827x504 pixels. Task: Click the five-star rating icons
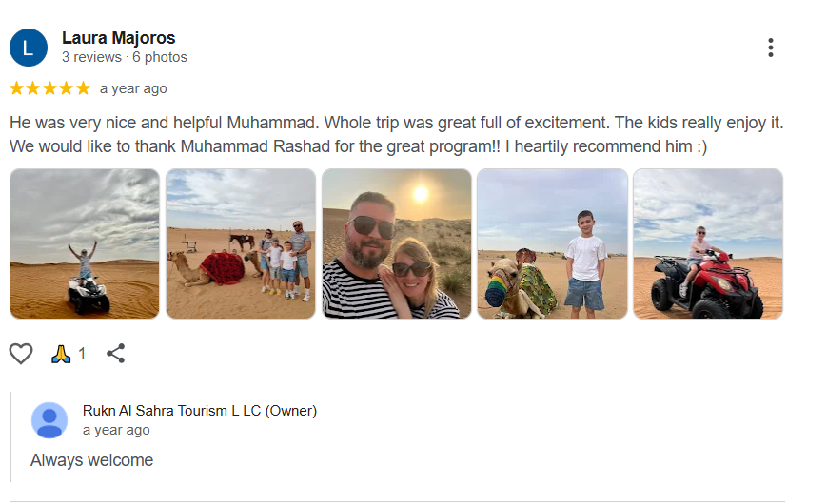49,88
